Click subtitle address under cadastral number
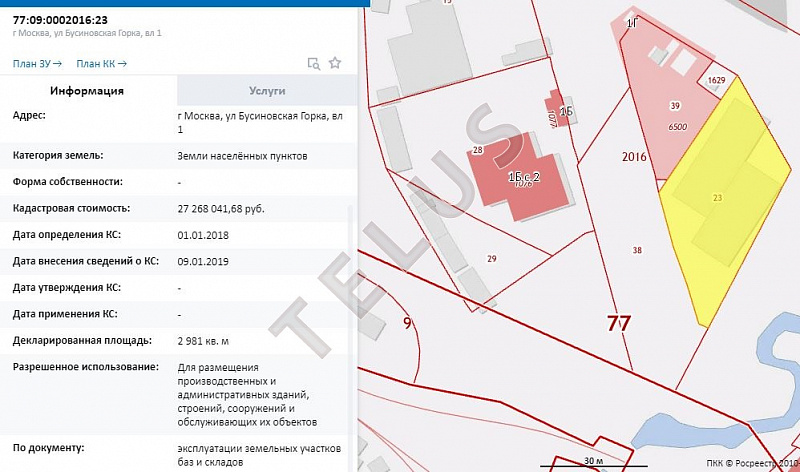This screenshot has width=800, height=472. [87, 33]
